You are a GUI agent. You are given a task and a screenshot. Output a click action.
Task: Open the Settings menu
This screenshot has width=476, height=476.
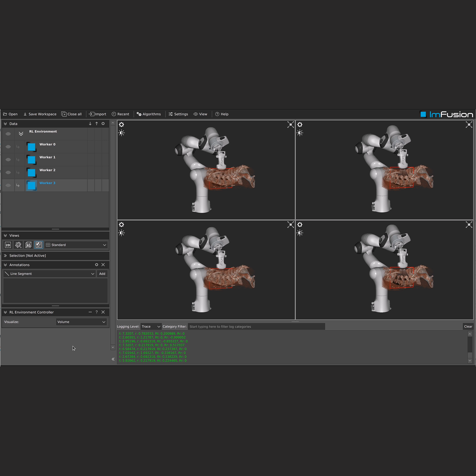coord(178,114)
